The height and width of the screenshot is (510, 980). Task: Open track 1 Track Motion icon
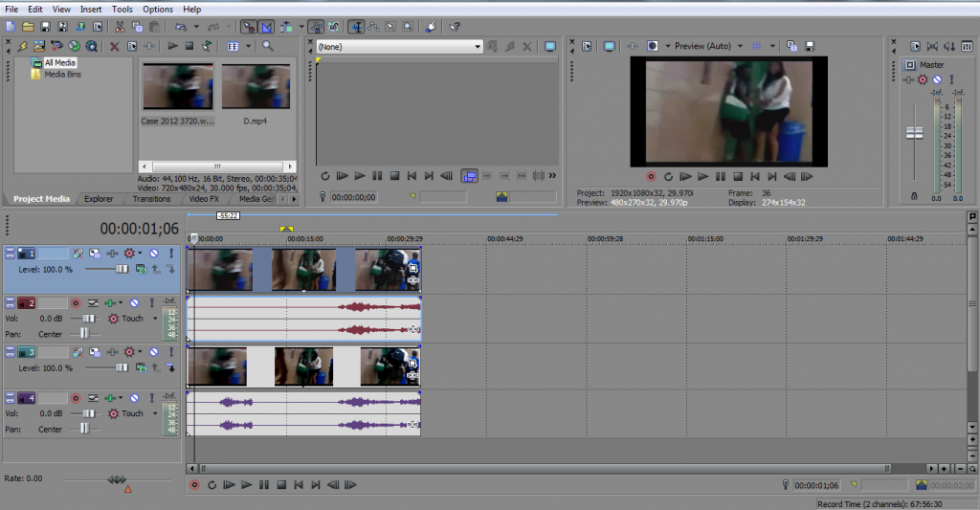(x=95, y=254)
